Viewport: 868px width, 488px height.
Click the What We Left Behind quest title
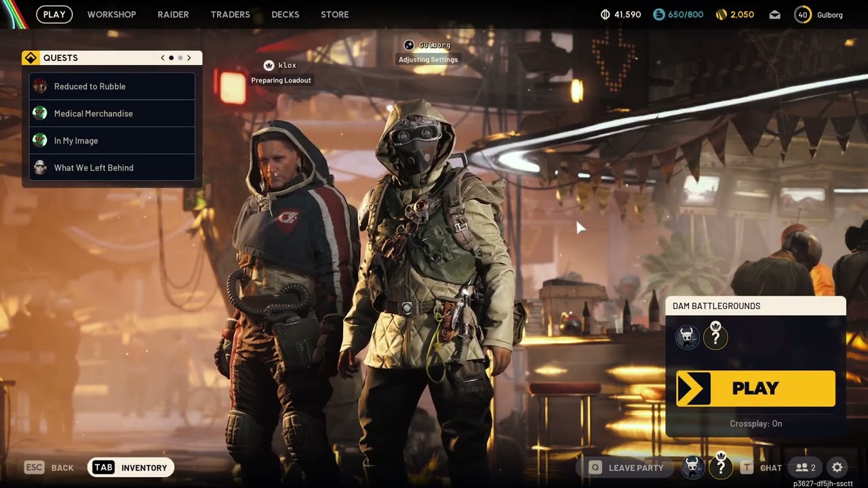coord(94,167)
